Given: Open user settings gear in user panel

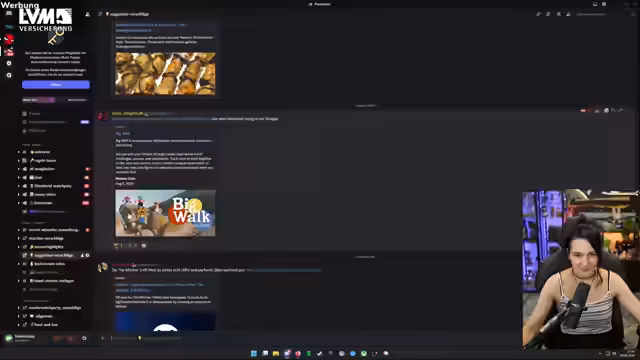Looking at the screenshot, I should pyautogui.click(x=84, y=338).
